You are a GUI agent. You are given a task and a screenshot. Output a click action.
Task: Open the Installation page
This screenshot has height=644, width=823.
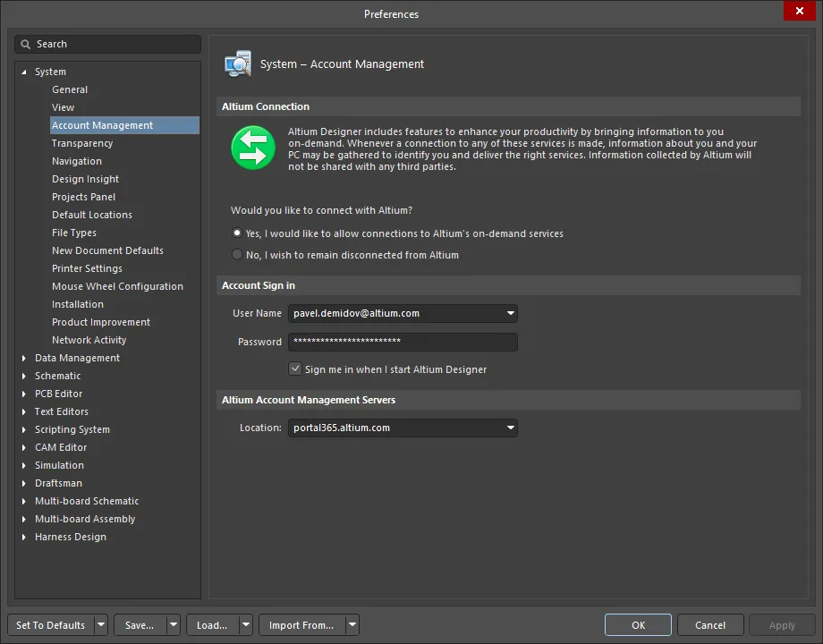(x=78, y=304)
